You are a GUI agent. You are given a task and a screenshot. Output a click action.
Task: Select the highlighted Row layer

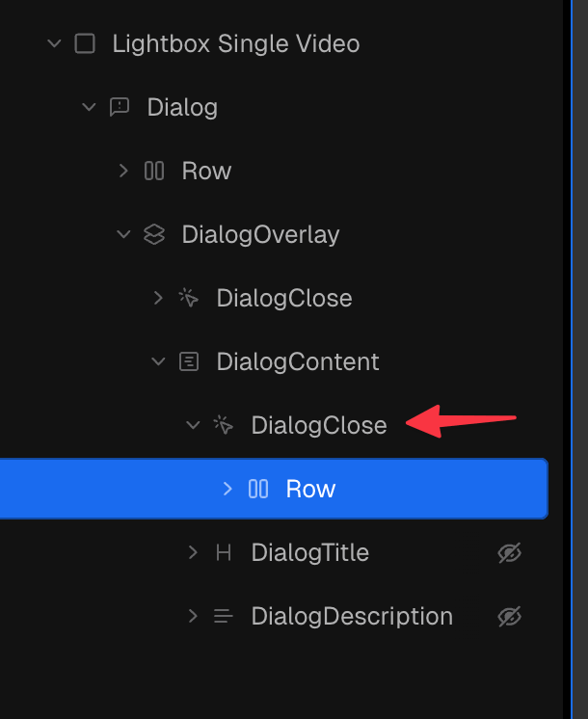coord(274,489)
